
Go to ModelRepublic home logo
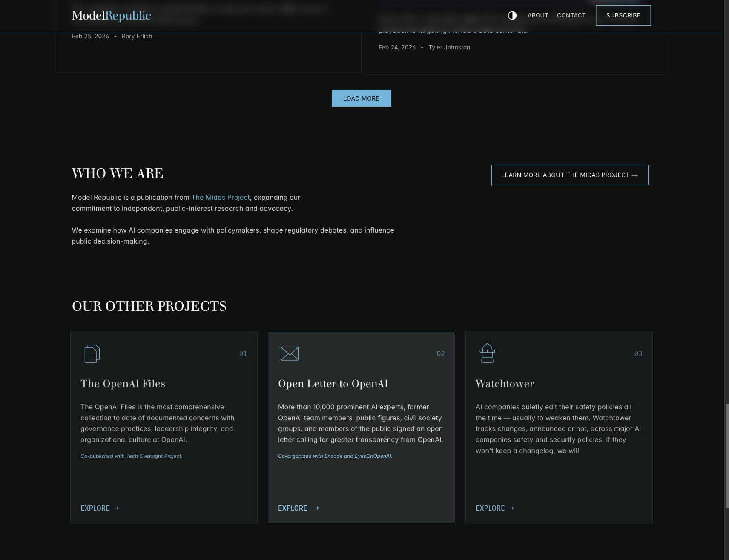click(x=112, y=15)
